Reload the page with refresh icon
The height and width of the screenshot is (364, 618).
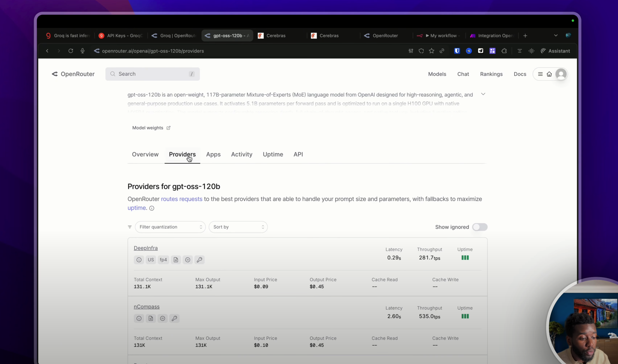click(x=71, y=51)
